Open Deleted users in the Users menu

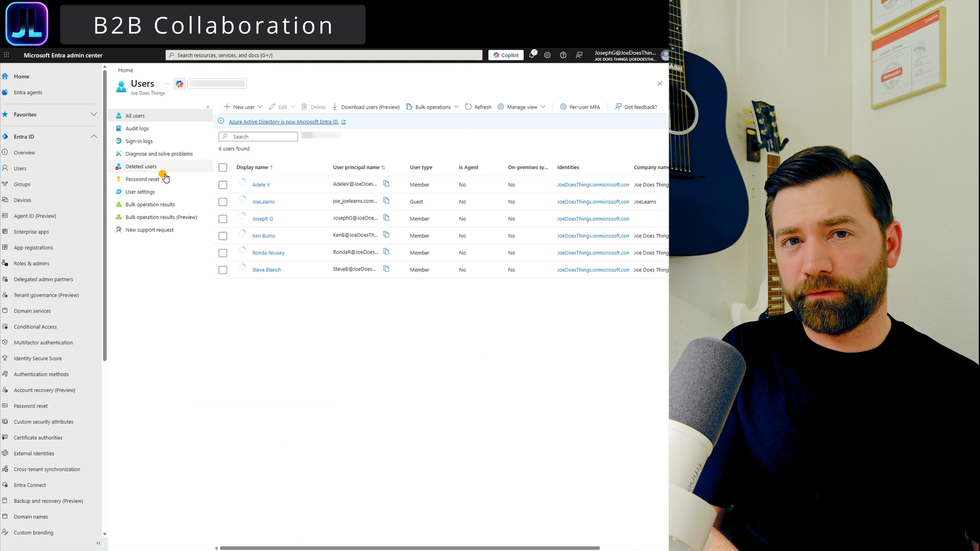(141, 166)
